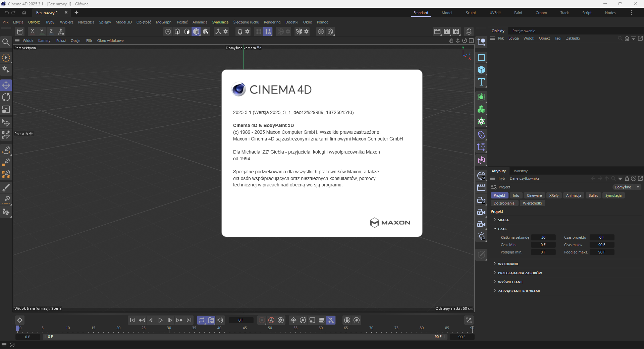
Task: Toggle record keyframe button
Action: point(262,320)
